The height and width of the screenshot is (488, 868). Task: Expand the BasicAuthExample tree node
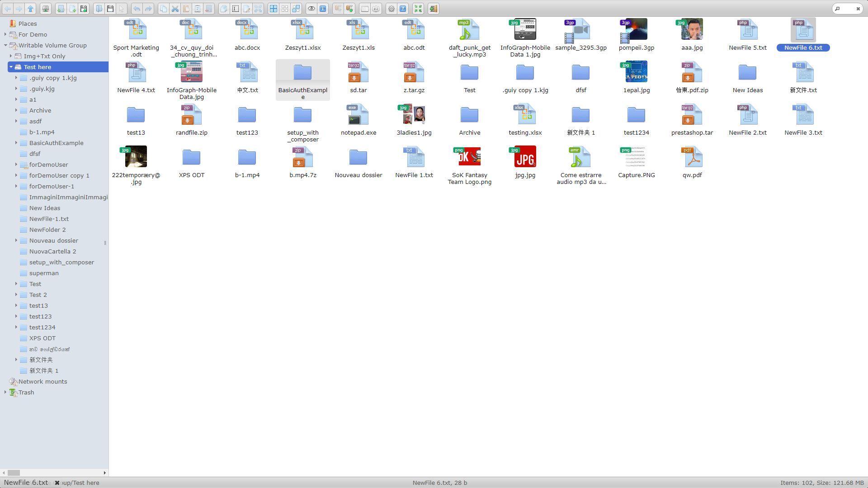[x=16, y=143]
